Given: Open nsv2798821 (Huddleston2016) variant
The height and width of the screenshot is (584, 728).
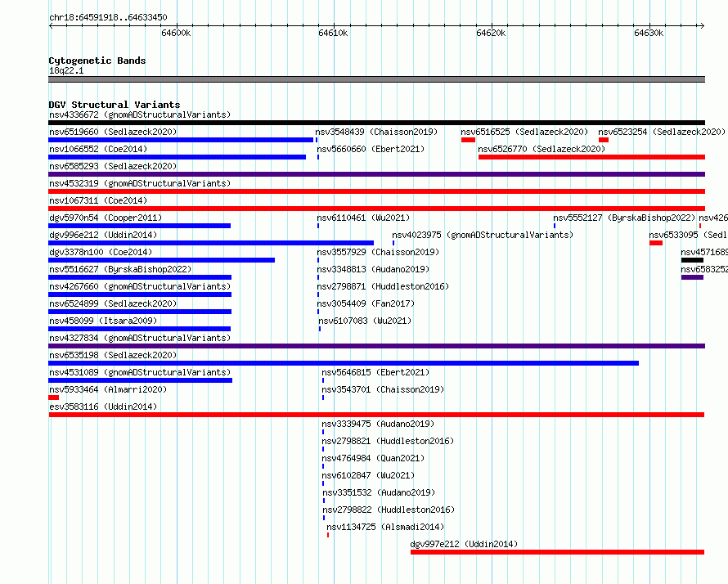Looking at the screenshot, I should click(x=388, y=441).
